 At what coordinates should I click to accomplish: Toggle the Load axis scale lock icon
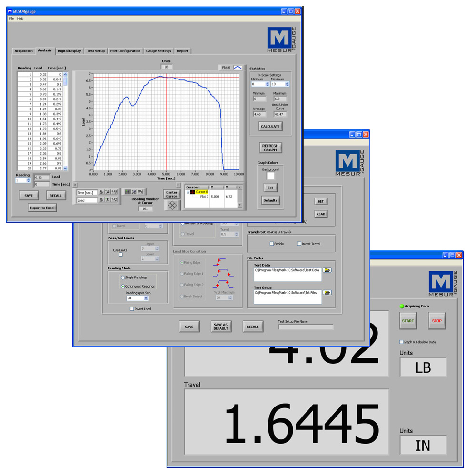tap(101, 200)
